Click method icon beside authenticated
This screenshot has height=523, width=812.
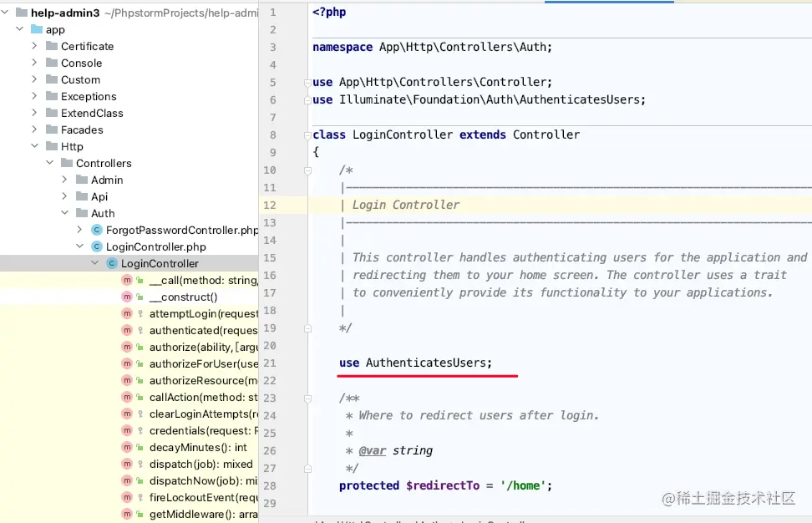pyautogui.click(x=127, y=330)
